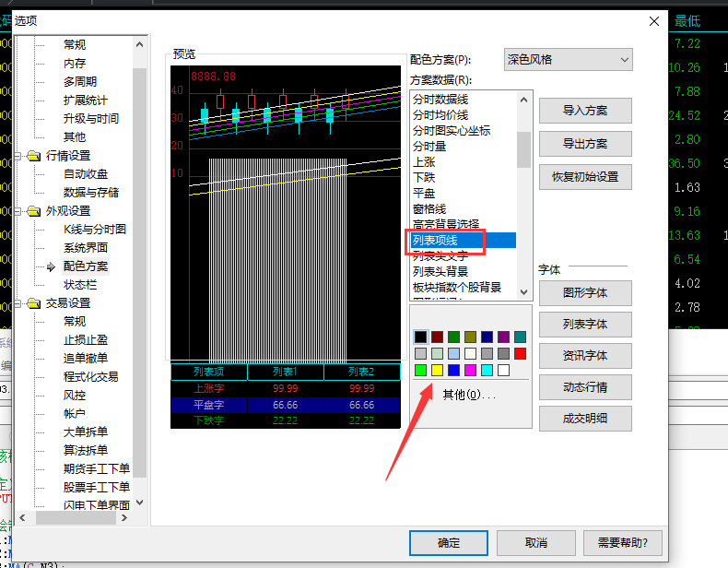Click the scheme data list down arrow

pos(523,292)
